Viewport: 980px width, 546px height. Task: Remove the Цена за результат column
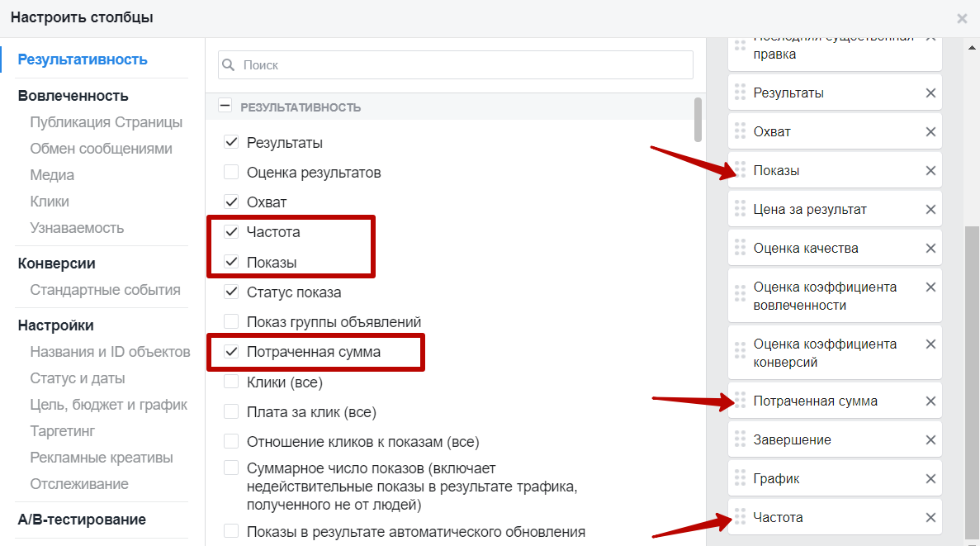930,210
